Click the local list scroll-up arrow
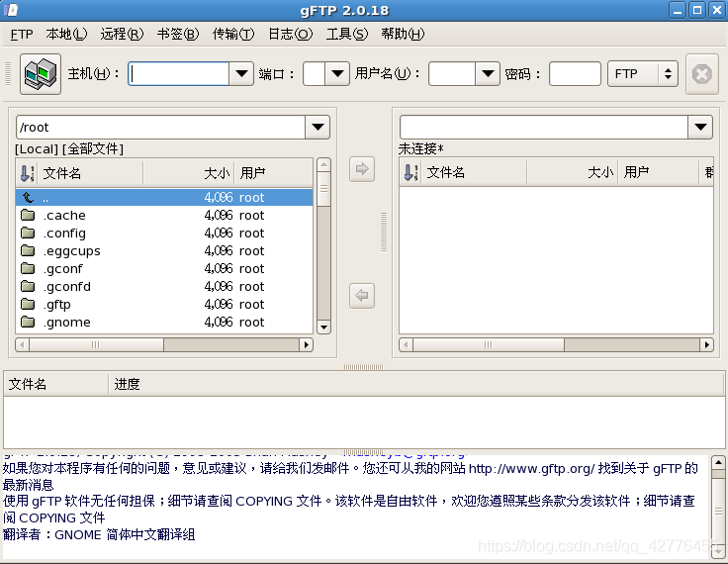Screen dimensions: 728x564 pyautogui.click(x=323, y=164)
